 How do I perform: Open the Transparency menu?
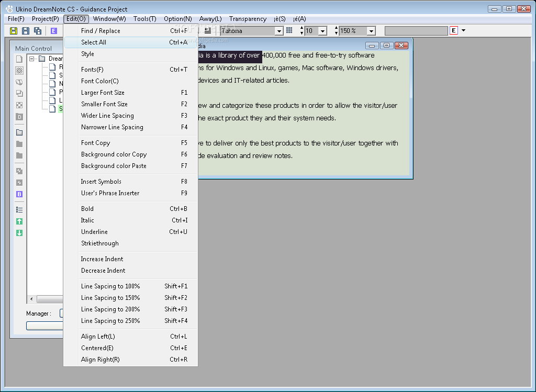click(x=248, y=19)
